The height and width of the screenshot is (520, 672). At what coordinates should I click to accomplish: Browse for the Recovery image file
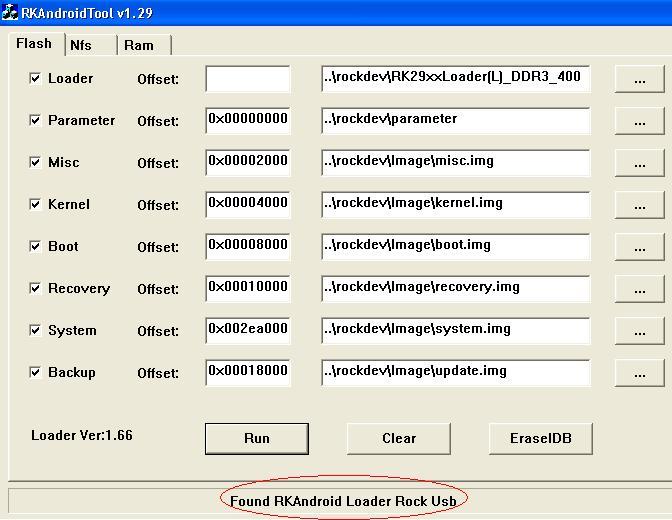click(x=639, y=289)
